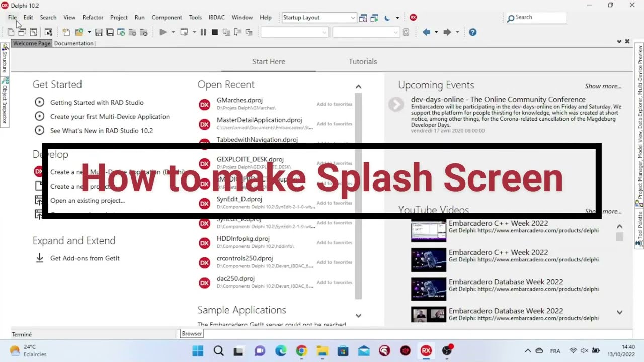Click the green Run play icon
The height and width of the screenshot is (362, 644).
tap(163, 32)
